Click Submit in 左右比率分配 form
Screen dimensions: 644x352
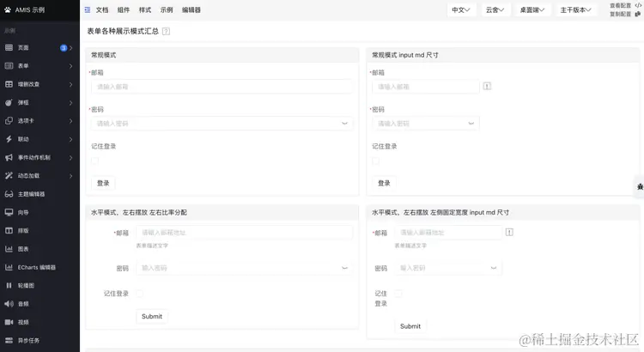[152, 316]
